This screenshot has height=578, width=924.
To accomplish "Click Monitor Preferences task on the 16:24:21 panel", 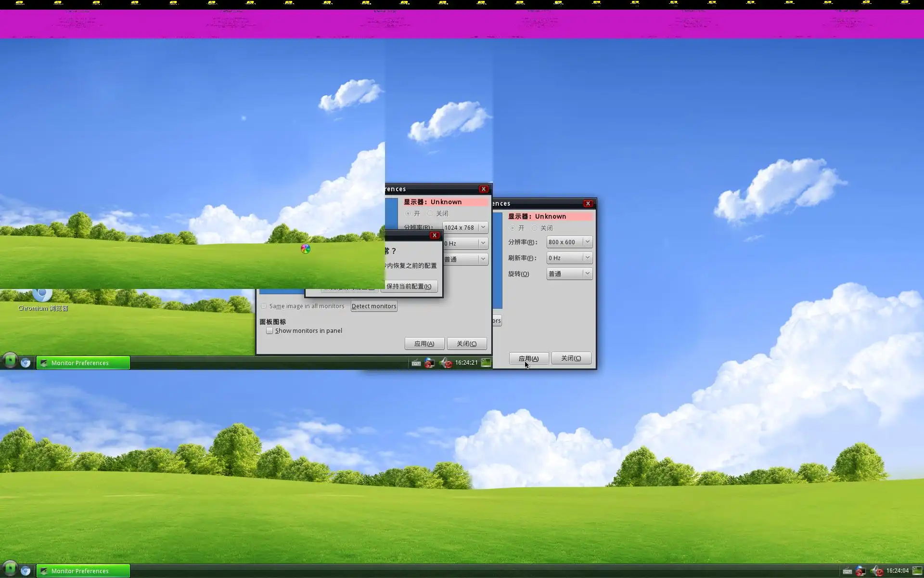I will 83,363.
